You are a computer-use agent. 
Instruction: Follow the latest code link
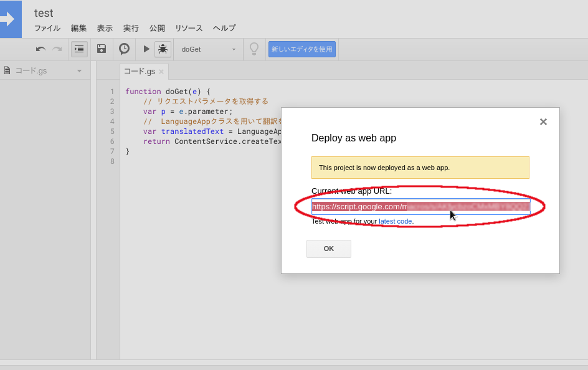coord(395,221)
